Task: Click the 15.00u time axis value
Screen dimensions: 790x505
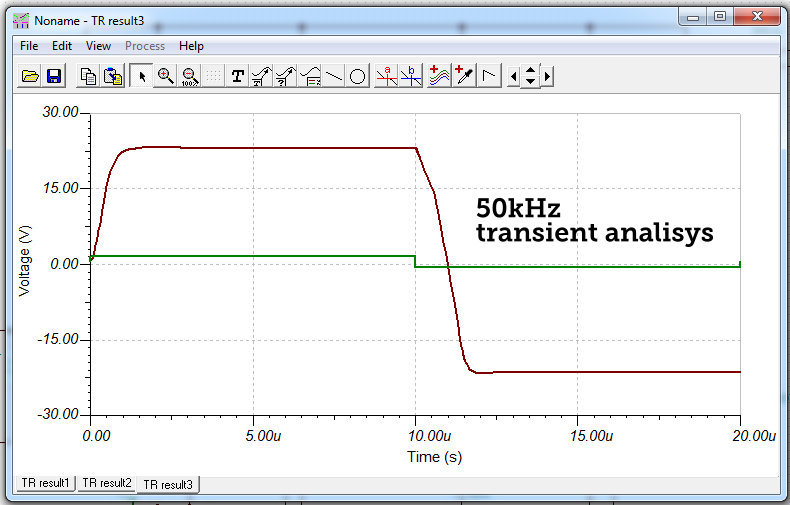Action: pos(591,435)
